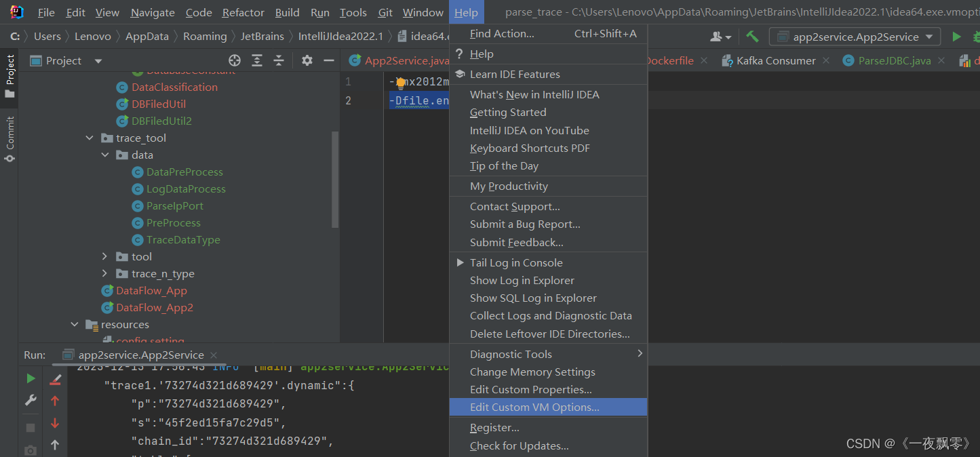Open the Commit tool window sidebar tab
This screenshot has height=457, width=980.
(9, 139)
